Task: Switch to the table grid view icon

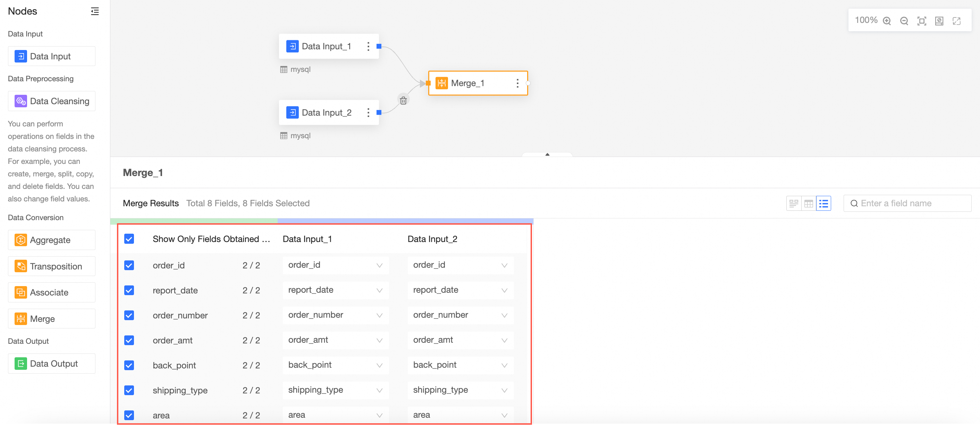Action: point(809,203)
